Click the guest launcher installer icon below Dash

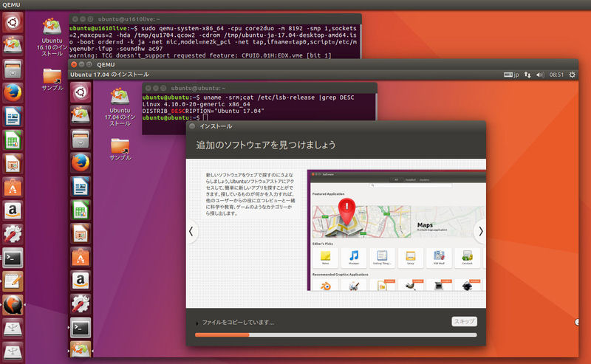tap(81, 116)
